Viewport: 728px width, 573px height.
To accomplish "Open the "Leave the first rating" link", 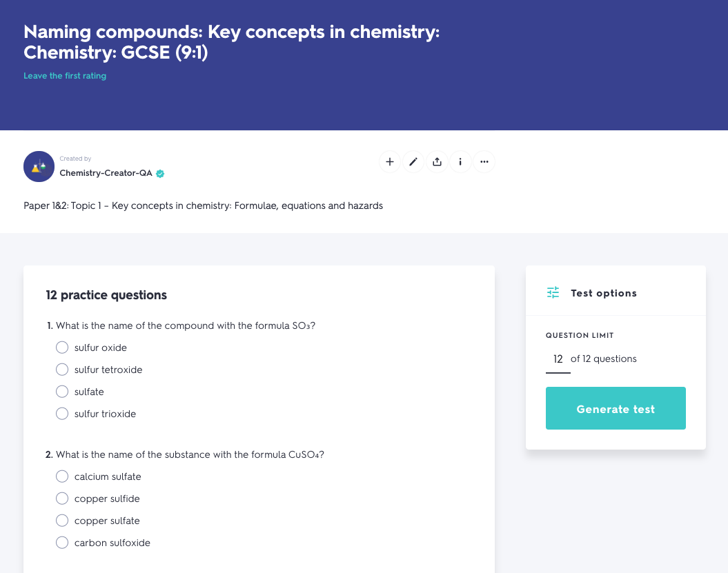I will [65, 75].
